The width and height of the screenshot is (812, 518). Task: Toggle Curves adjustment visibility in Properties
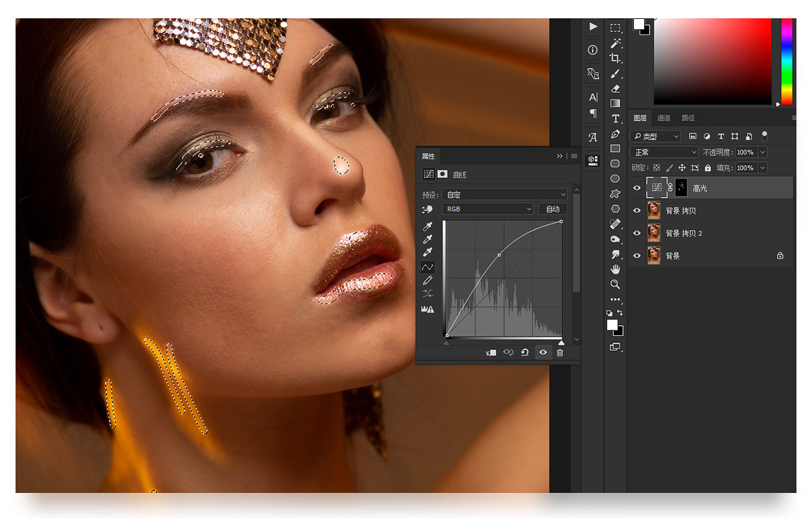(x=543, y=352)
